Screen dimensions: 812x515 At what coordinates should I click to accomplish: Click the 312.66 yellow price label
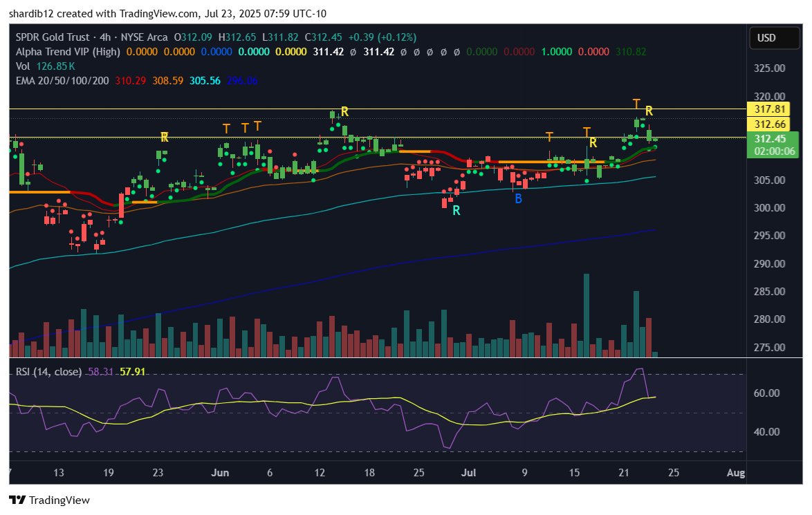coord(770,124)
